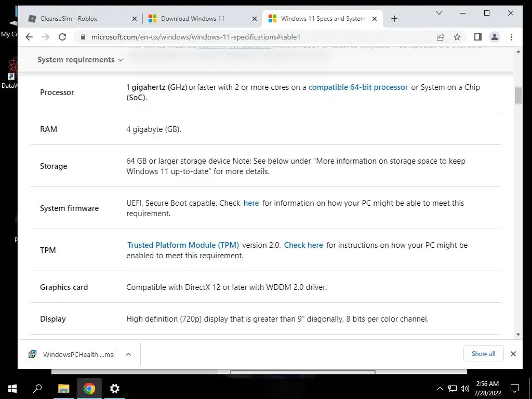Open clock and calendar at 2:56 AM
Viewport: 532px width, 399px height.
tap(487, 389)
